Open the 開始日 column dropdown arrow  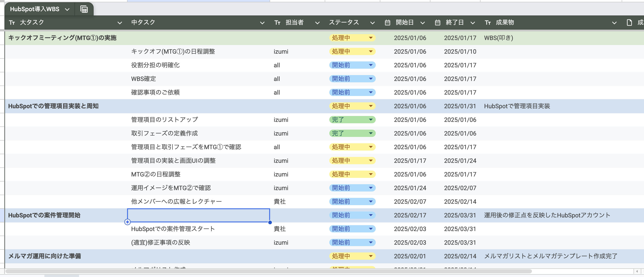pos(422,23)
